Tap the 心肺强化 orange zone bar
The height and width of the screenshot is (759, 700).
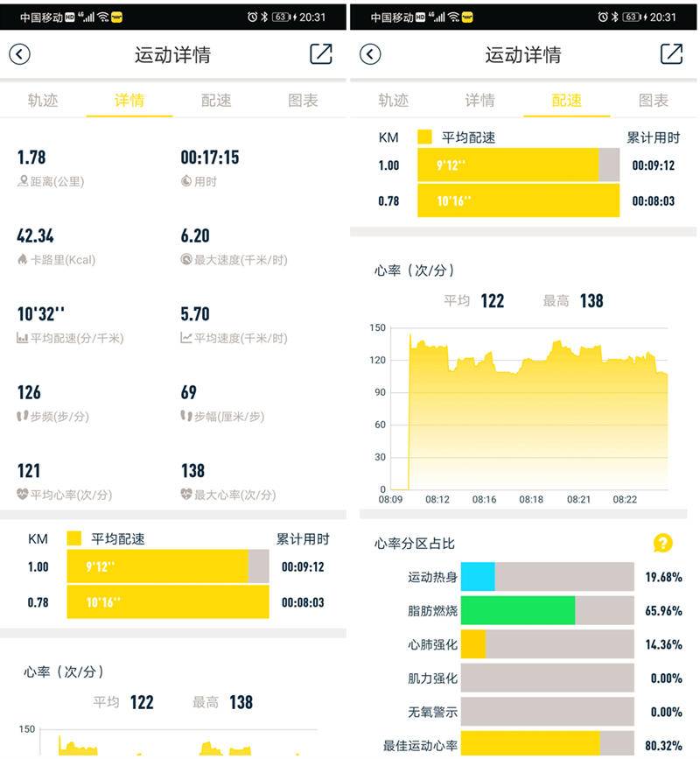tap(473, 644)
